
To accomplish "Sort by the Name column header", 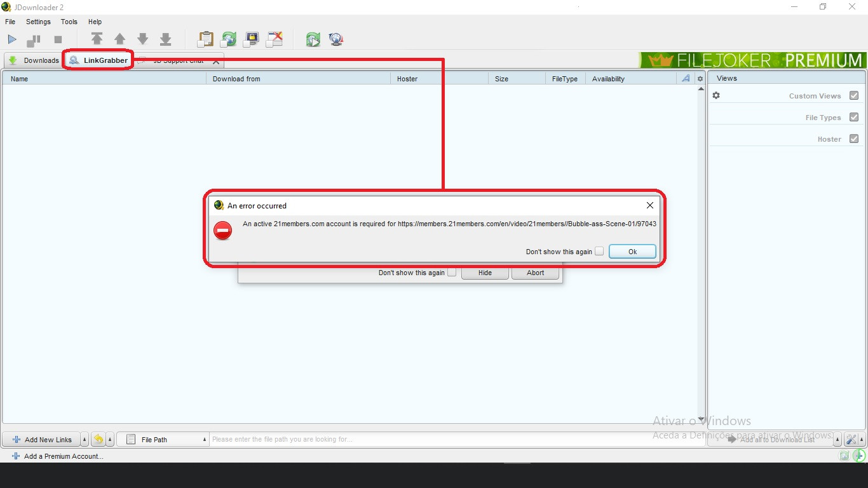I will pos(105,79).
